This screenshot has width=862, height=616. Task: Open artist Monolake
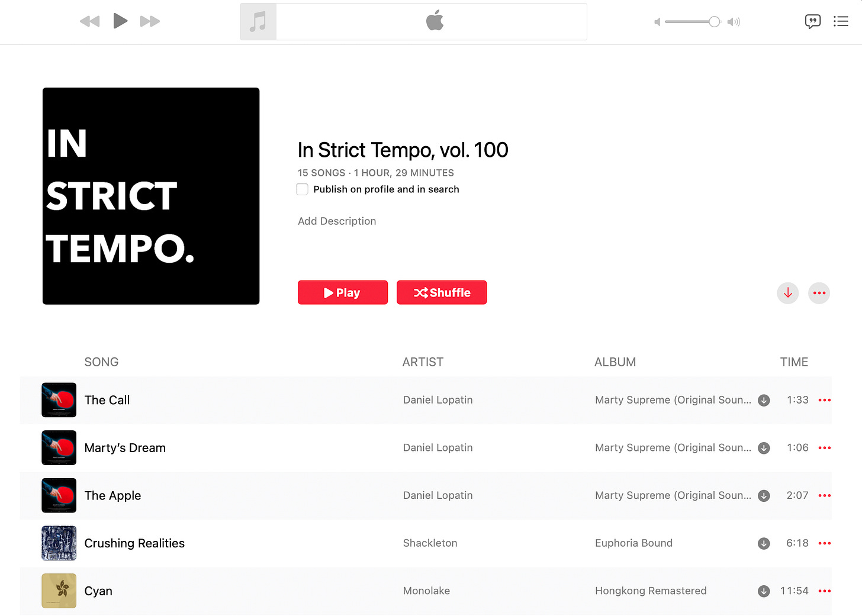pos(426,591)
